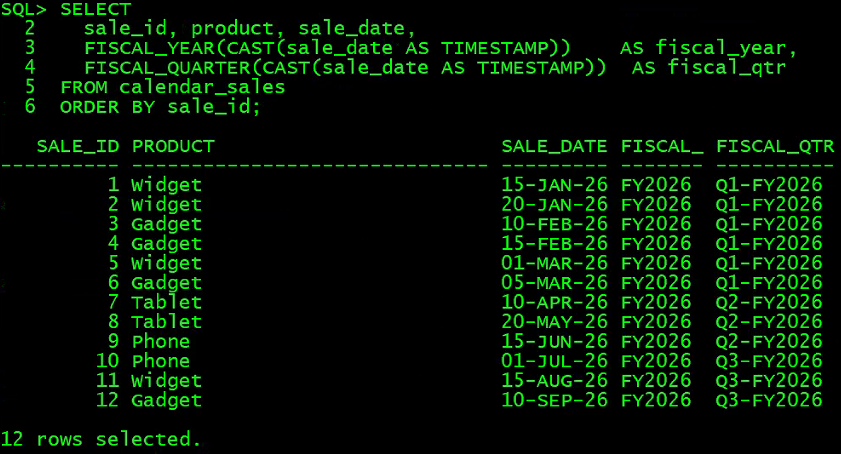Click the Q3-FY2026 value in row 12
Screen dimensions: 841x454
pyautogui.click(x=769, y=400)
